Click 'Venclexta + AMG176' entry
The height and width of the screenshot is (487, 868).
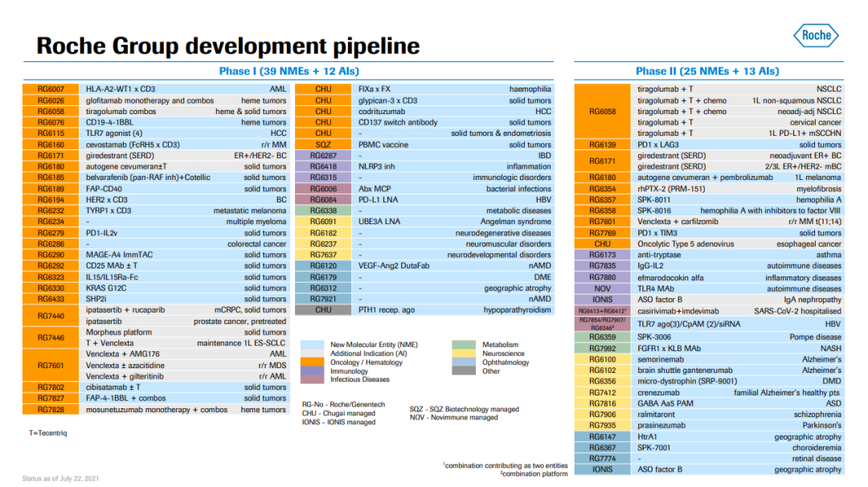point(122,354)
